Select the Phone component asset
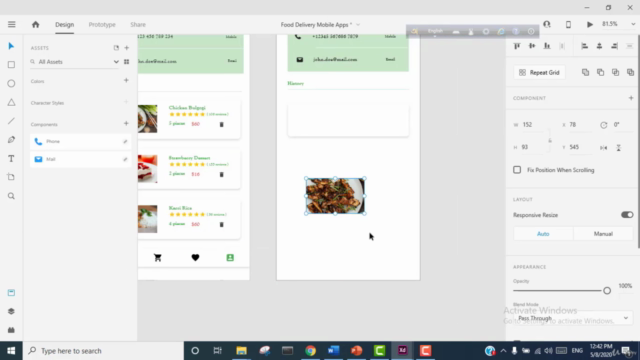 tap(80, 141)
